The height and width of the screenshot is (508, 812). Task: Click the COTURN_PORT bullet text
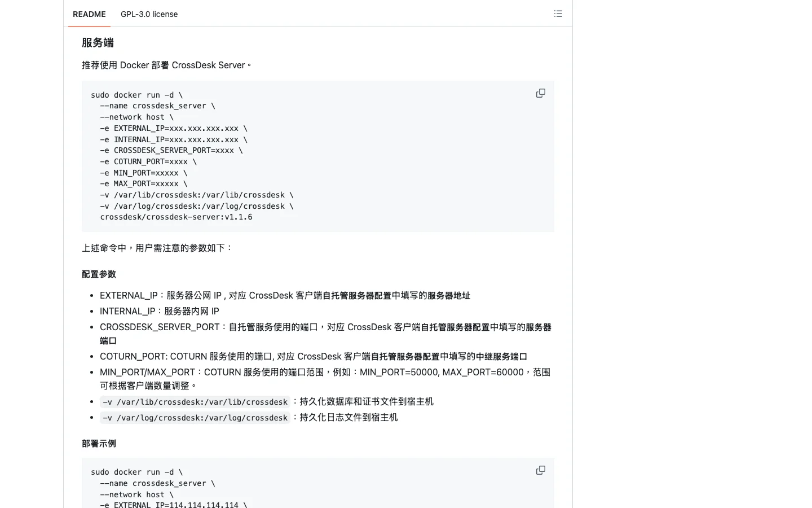coord(314,357)
